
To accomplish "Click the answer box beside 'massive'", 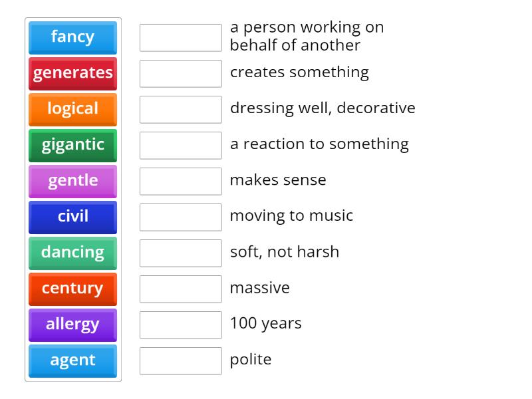I will coord(180,289).
